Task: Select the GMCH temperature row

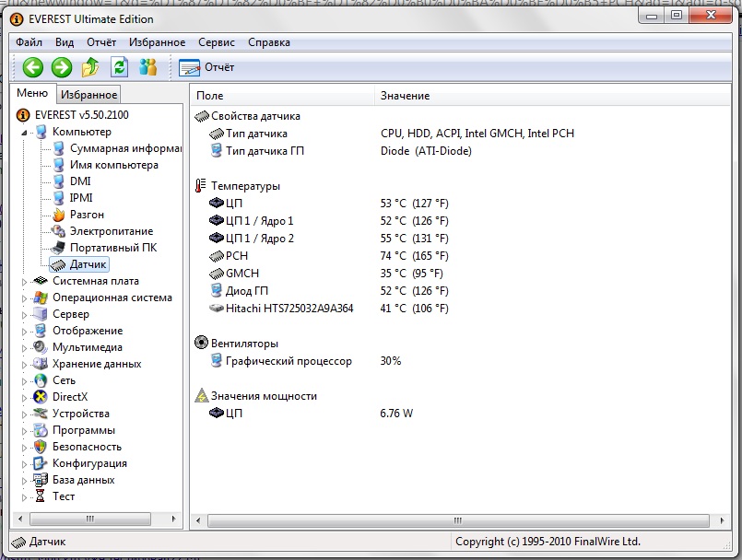Action: (461, 274)
